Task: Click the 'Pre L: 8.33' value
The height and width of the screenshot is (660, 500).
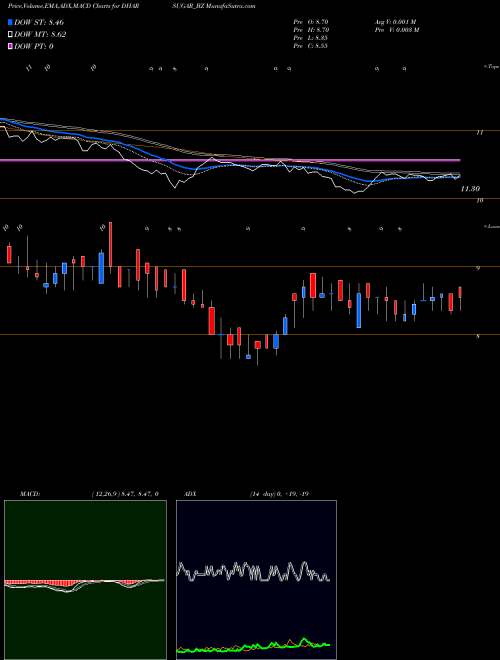Action: pos(311,38)
